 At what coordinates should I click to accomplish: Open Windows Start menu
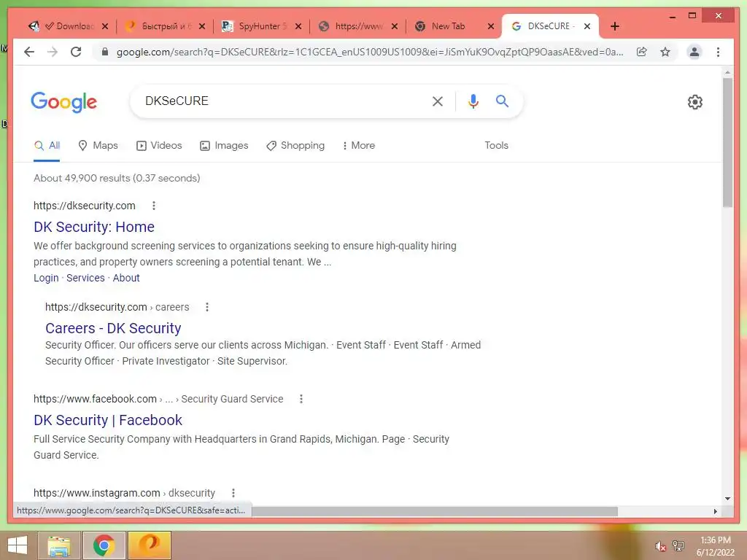click(18, 545)
